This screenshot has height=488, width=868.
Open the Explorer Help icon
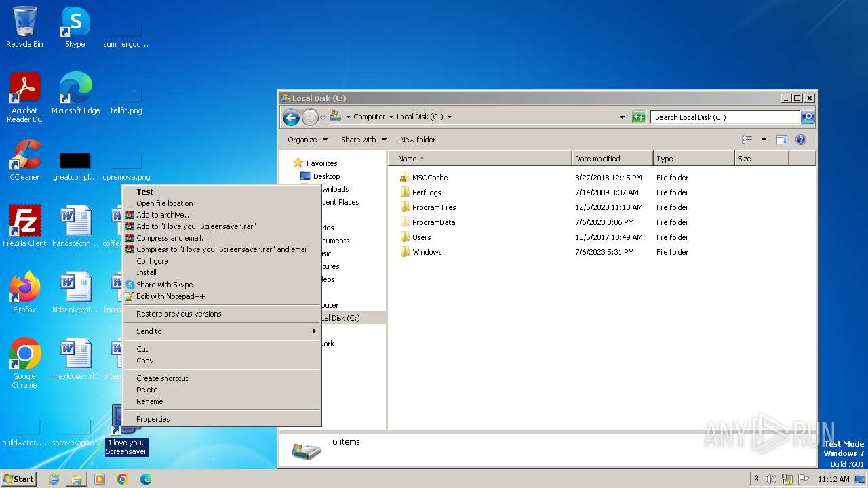tap(800, 140)
